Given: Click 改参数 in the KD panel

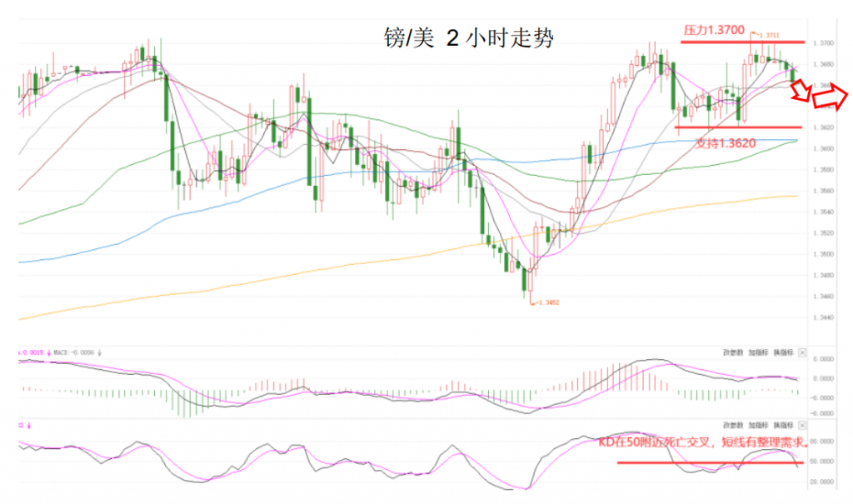Looking at the screenshot, I should pyautogui.click(x=733, y=425).
